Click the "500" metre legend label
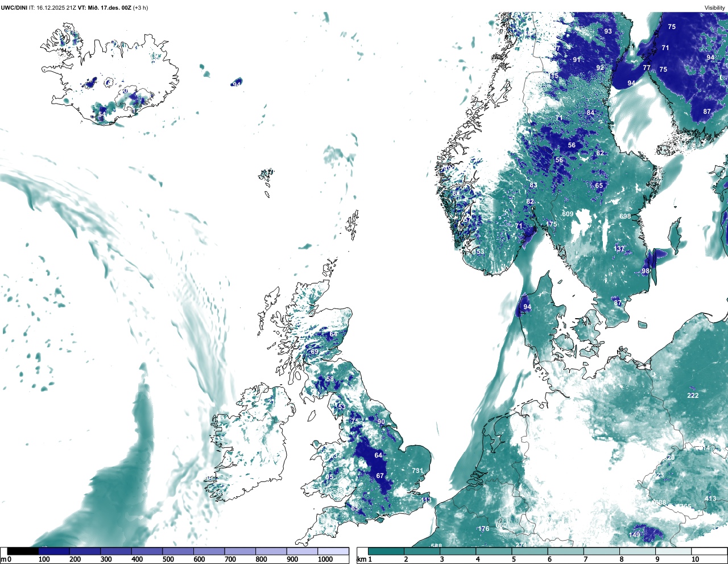728x564 pixels. pos(168,559)
